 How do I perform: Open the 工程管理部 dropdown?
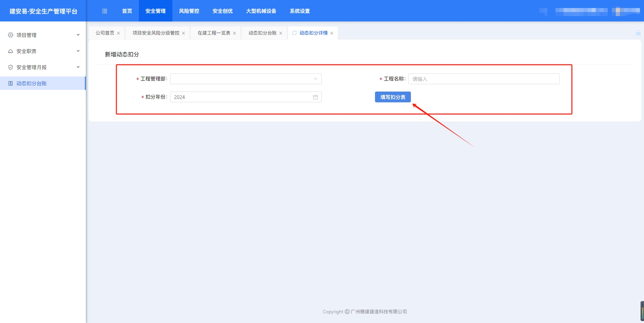click(x=246, y=79)
